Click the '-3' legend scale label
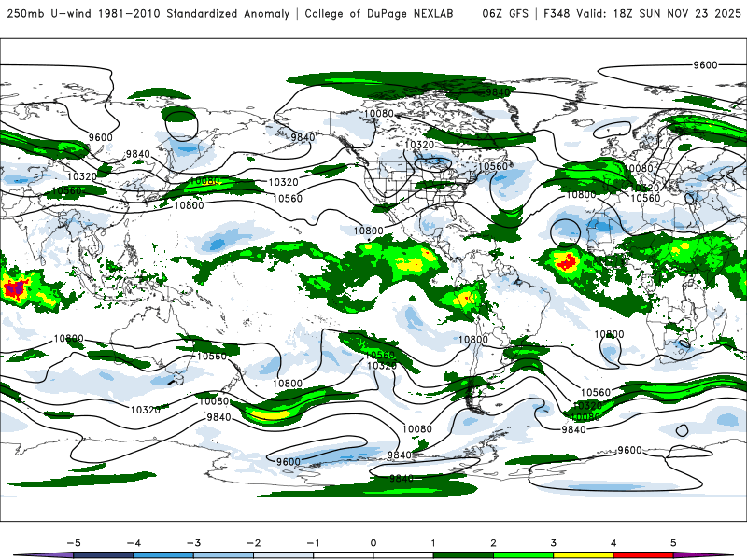This screenshot has height=560, width=747. coord(193,543)
